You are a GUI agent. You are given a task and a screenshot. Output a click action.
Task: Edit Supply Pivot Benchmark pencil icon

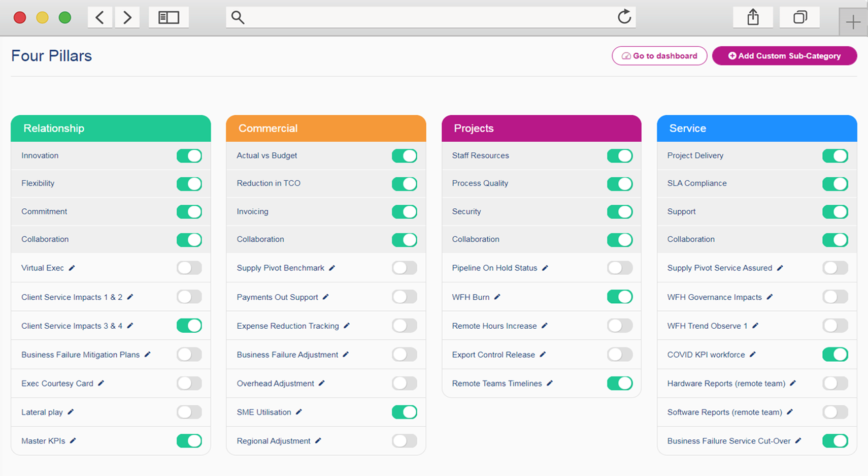pos(332,268)
